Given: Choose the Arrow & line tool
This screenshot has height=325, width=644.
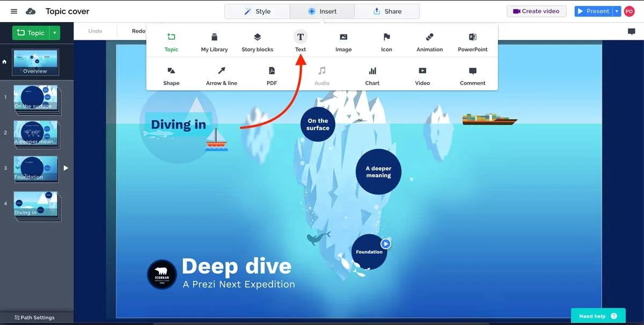Looking at the screenshot, I should point(221,75).
